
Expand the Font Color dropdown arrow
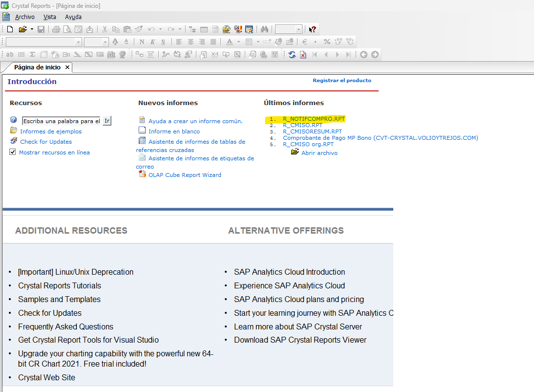238,42
